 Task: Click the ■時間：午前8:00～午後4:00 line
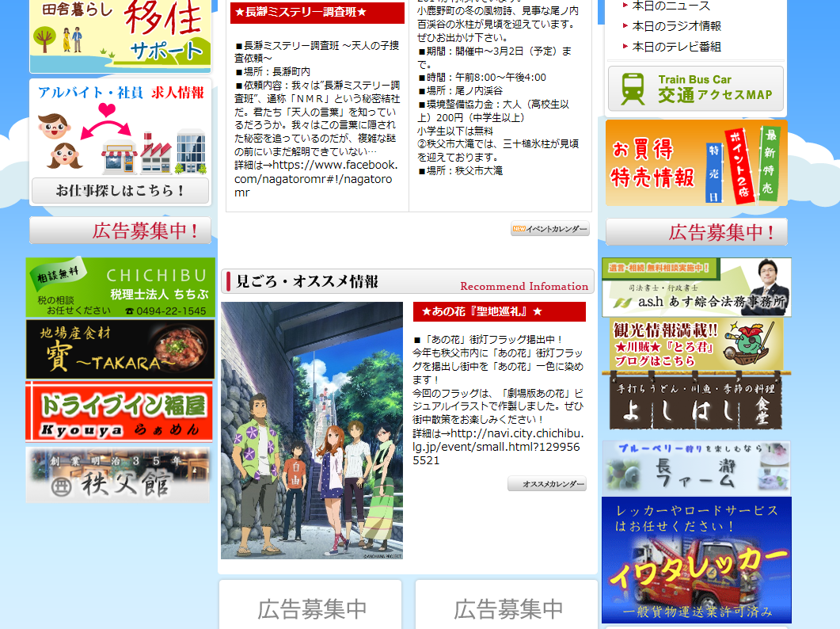482,78
